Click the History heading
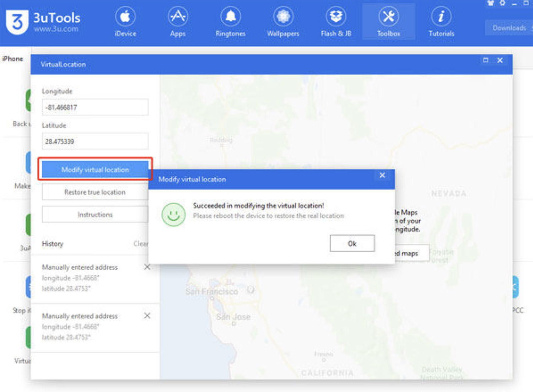The height and width of the screenshot is (392, 533). 53,244
